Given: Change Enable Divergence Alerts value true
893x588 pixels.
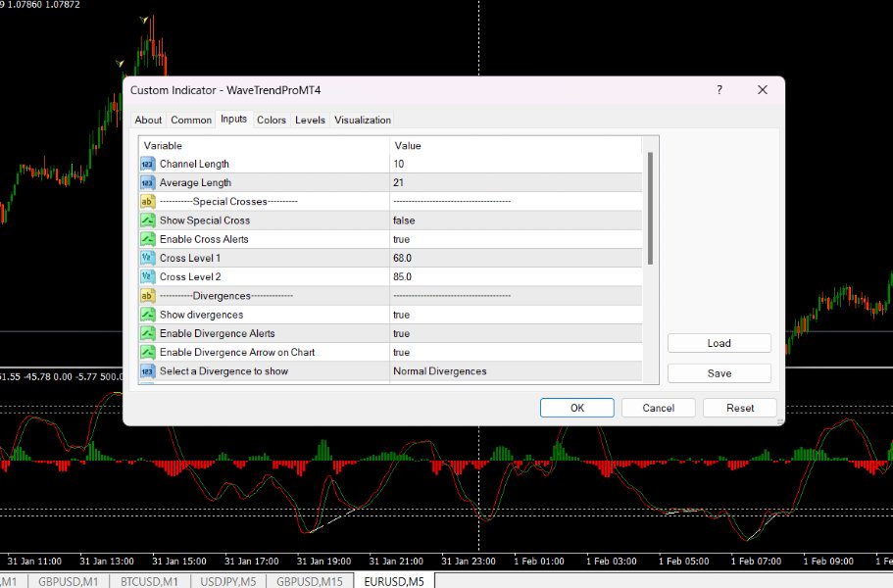Looking at the screenshot, I should 516,333.
